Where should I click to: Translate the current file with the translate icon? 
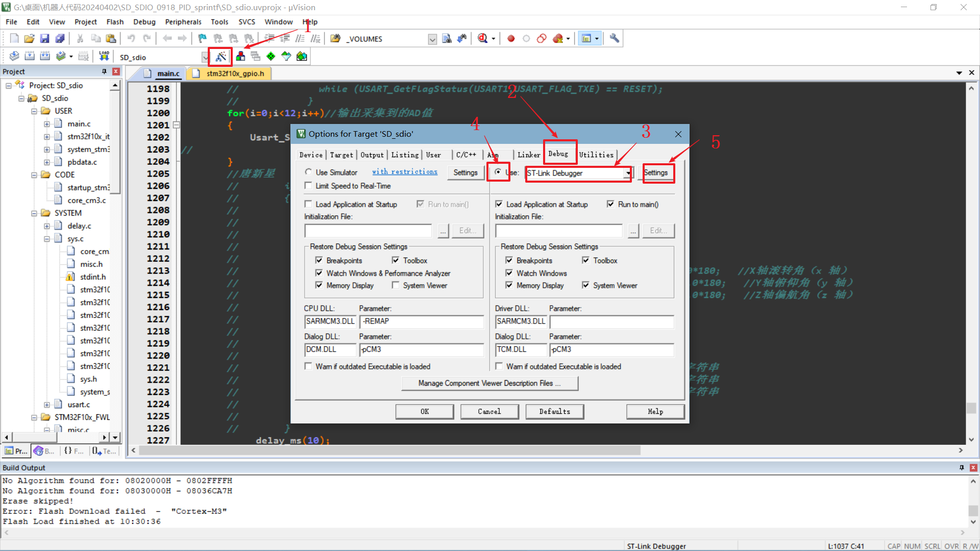tap(14, 56)
